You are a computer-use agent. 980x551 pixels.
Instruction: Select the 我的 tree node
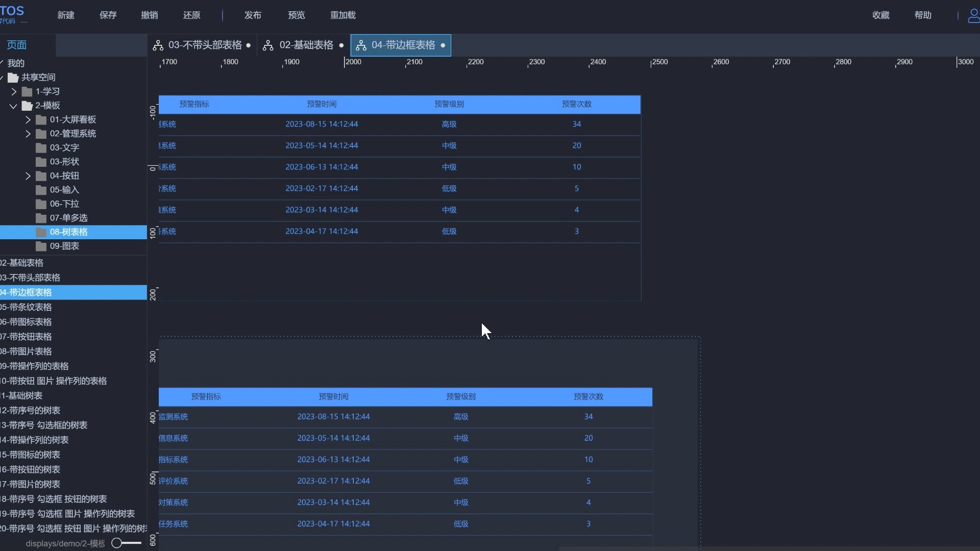coord(16,63)
